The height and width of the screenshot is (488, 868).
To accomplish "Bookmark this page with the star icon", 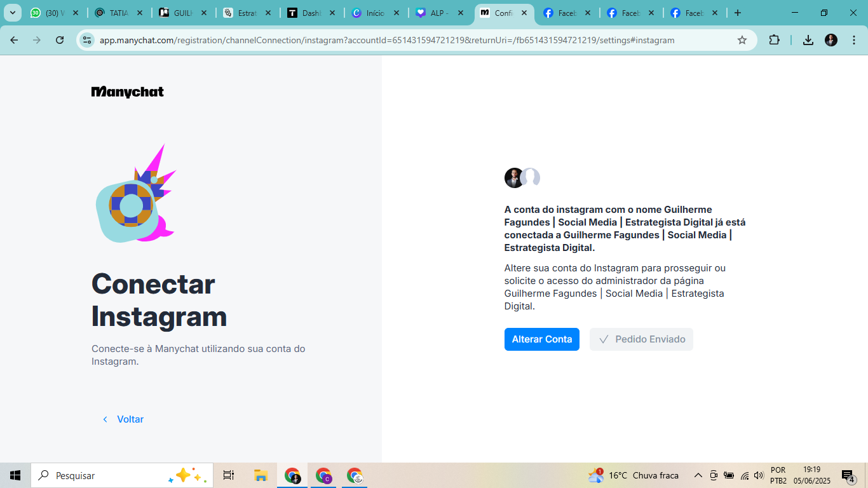I will (x=742, y=40).
